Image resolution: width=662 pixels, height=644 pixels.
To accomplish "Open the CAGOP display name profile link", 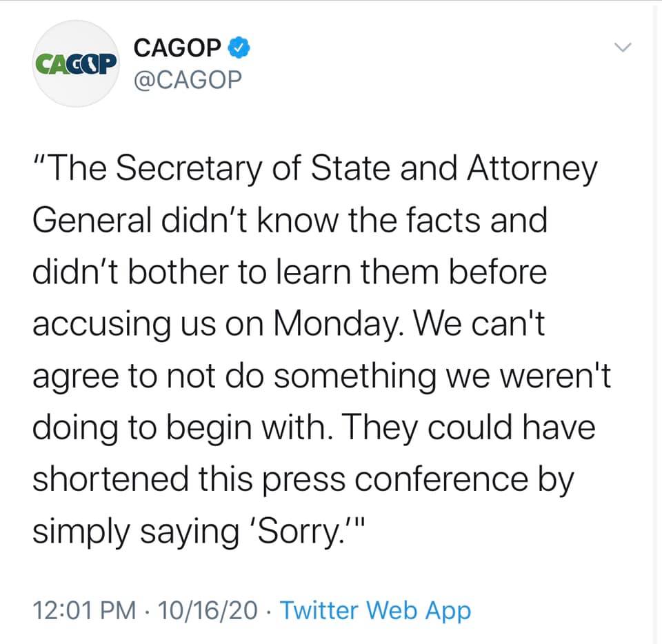I will click(178, 48).
